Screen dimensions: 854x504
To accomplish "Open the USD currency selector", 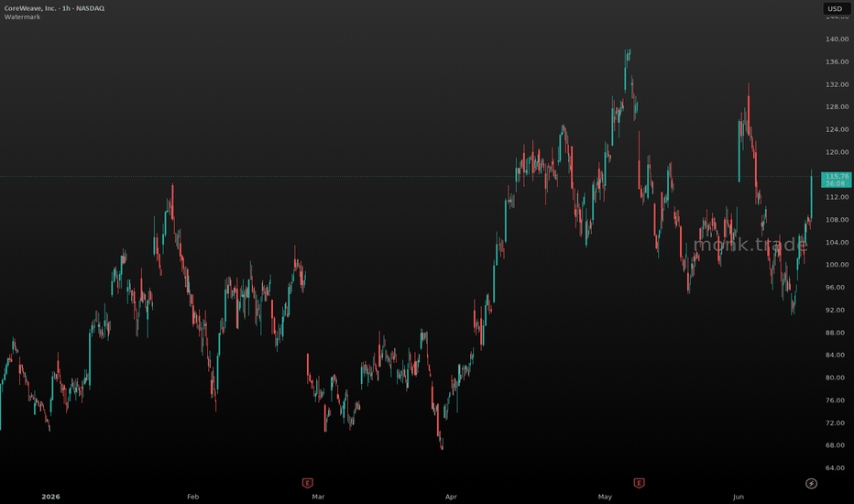I will (835, 9).
